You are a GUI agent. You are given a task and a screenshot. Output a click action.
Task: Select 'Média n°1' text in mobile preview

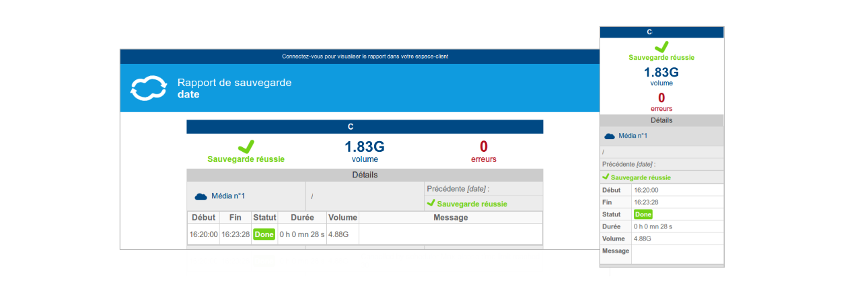633,136
